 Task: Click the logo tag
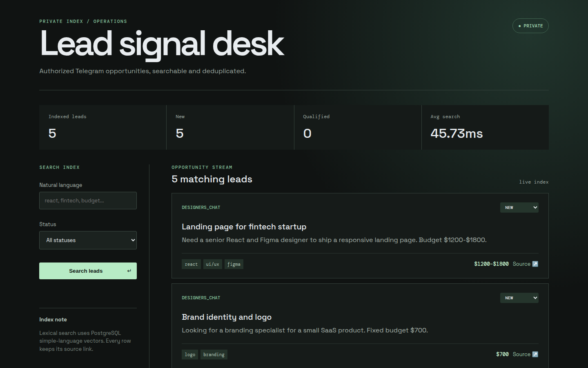click(190, 355)
